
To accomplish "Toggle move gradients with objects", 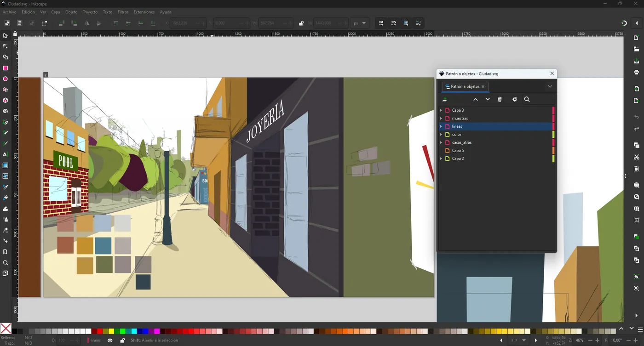I will pyautogui.click(x=406, y=23).
